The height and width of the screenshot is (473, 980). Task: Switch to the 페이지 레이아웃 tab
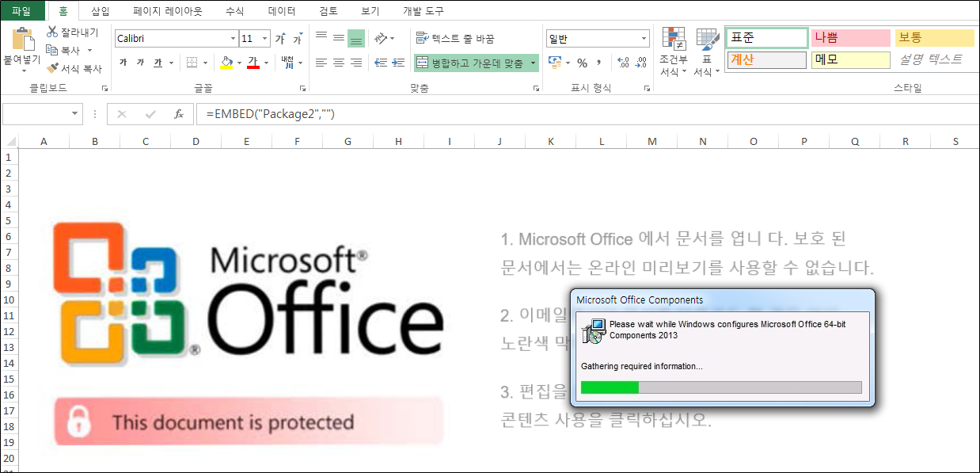pos(168,11)
